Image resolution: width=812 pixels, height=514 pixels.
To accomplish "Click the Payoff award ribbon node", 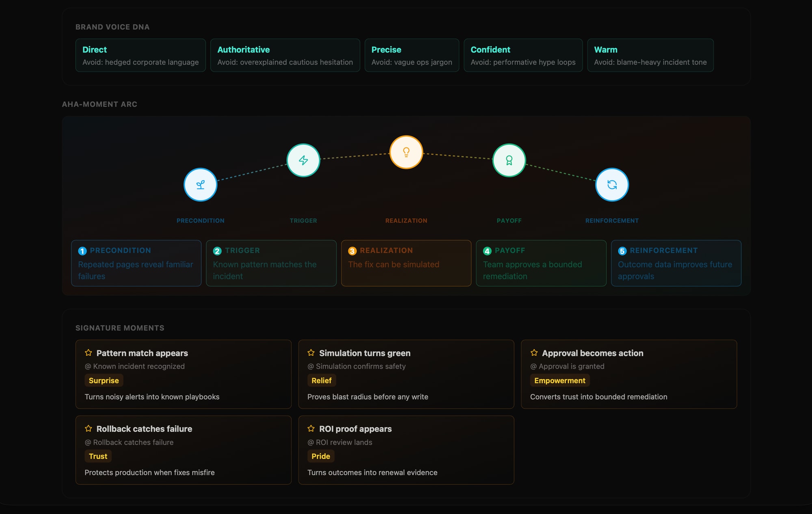I will click(509, 160).
